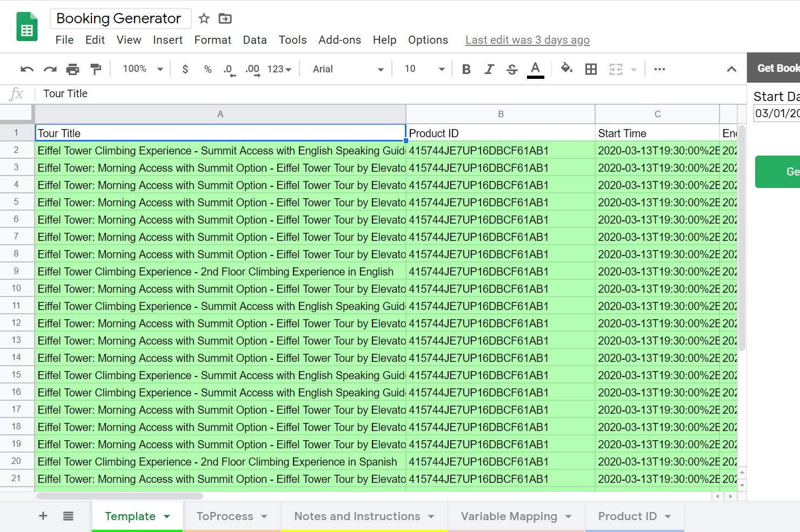Open the font size dropdown
This screenshot has width=800, height=532.
[425, 69]
